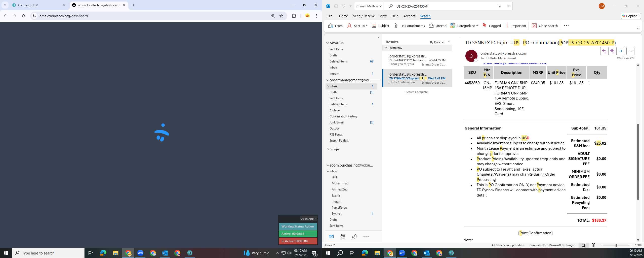Switch to Normal view in status bar

583,245
